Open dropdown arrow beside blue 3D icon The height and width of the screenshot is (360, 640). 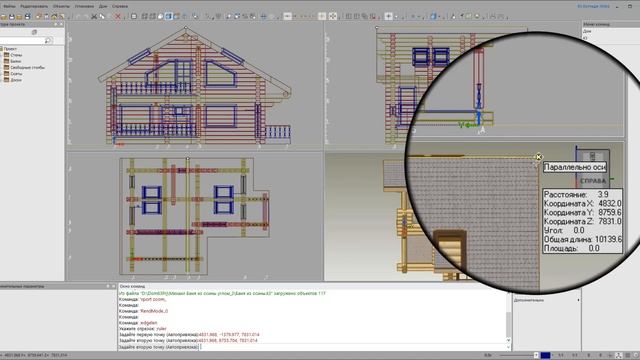pos(438,17)
